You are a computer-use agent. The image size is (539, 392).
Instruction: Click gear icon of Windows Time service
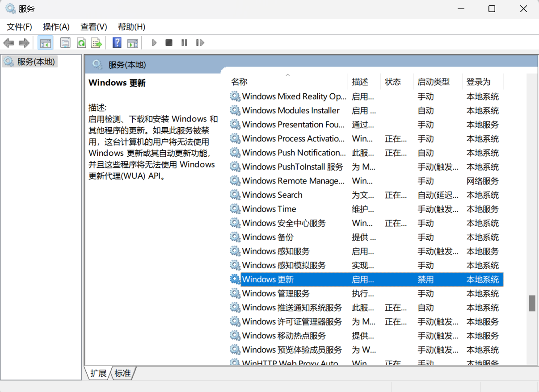(x=235, y=209)
